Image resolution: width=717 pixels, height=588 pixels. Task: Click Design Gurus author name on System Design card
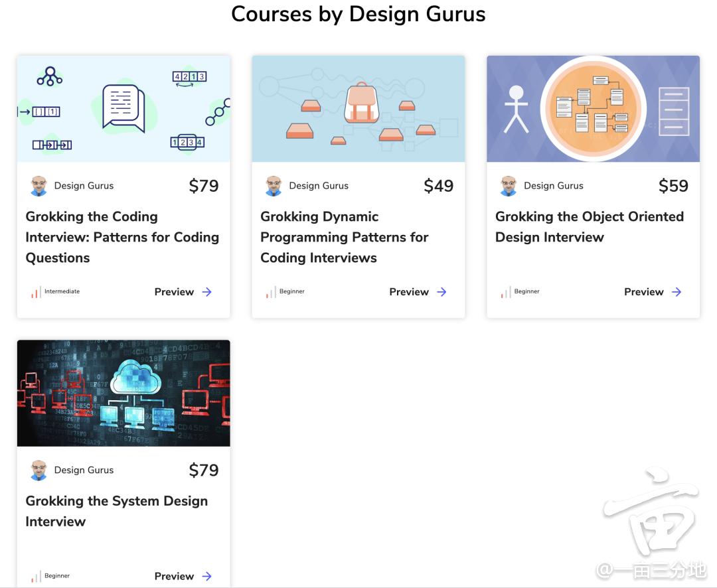click(84, 470)
